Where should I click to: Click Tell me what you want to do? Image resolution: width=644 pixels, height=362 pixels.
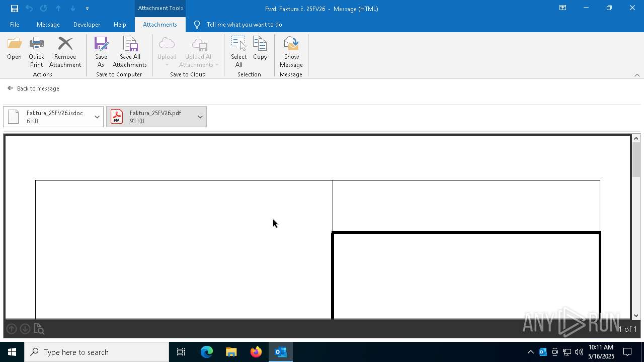coord(244,25)
